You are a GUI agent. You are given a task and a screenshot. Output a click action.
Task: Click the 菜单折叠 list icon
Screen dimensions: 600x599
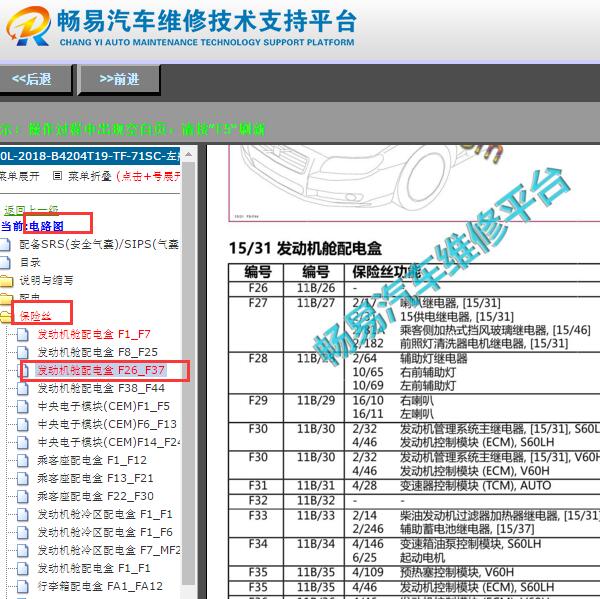[x=57, y=176]
